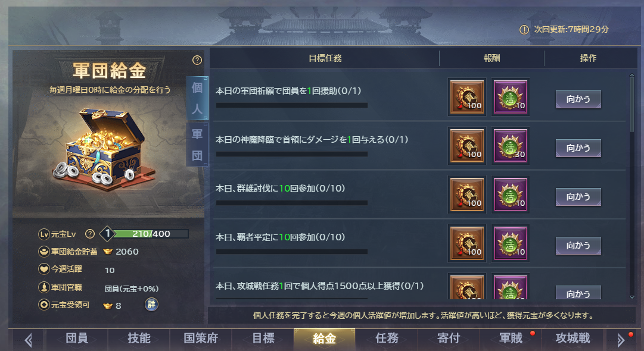Switch to the 軍団 side tab
The width and height of the screenshot is (644, 351).
197,145
